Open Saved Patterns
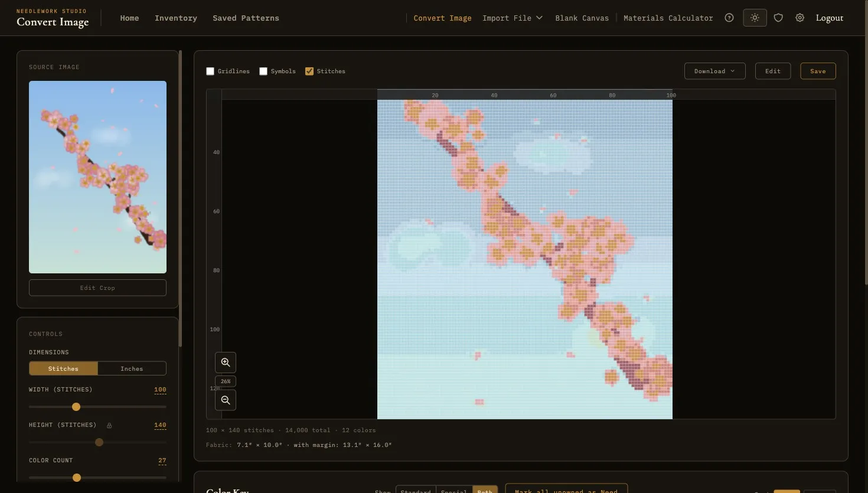 pyautogui.click(x=246, y=18)
